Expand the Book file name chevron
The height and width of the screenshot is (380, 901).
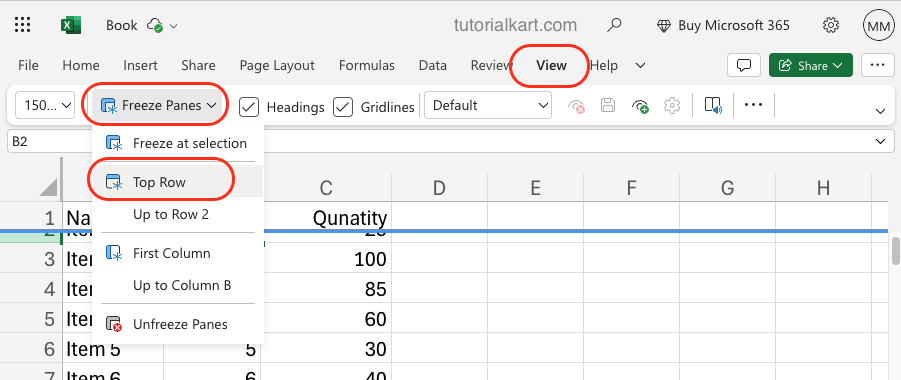click(174, 26)
